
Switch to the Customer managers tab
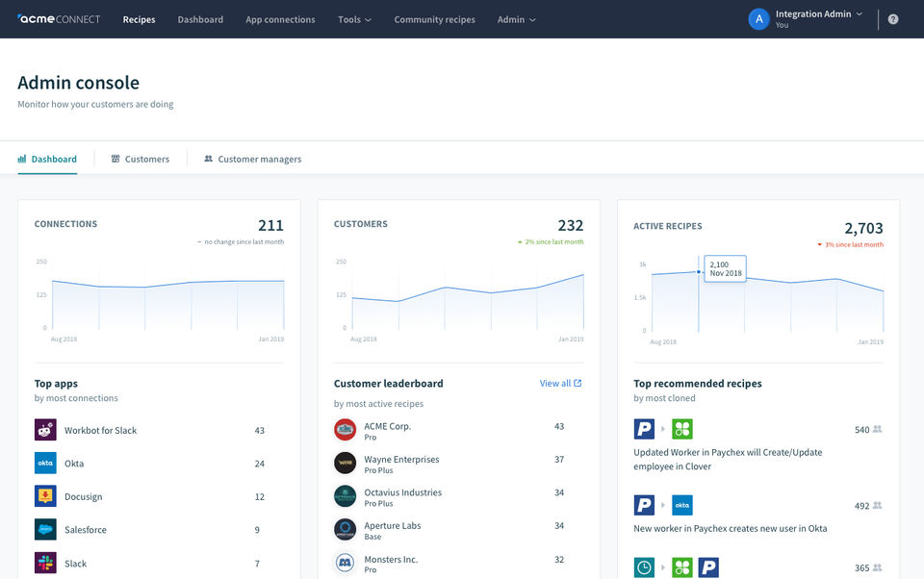(x=253, y=159)
